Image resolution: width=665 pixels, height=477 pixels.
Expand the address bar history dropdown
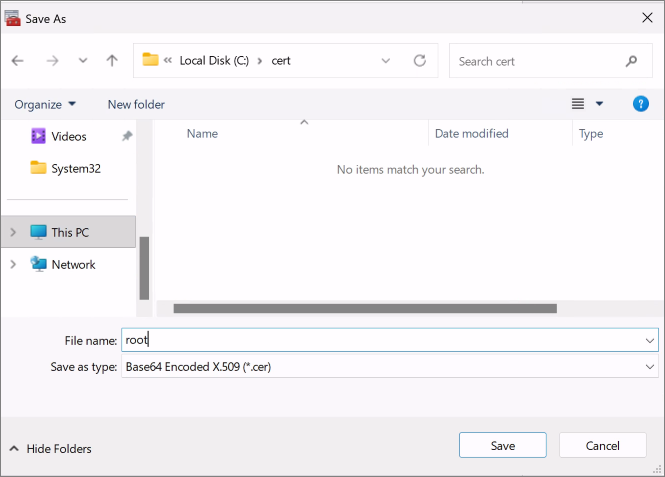pyautogui.click(x=386, y=61)
